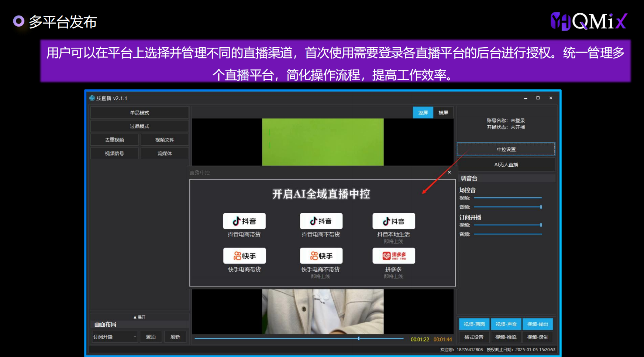Screen dimensions: 644x357
Task: Open 单品模式 mode
Action: point(140,113)
